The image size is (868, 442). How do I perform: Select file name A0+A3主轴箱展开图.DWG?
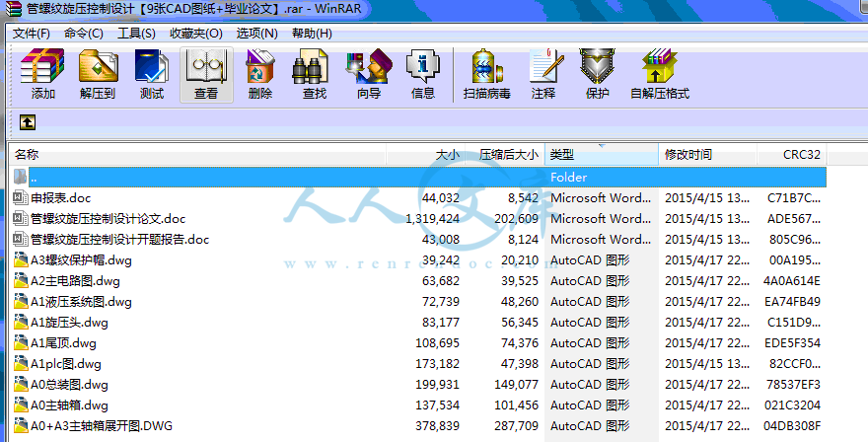pyautogui.click(x=102, y=426)
